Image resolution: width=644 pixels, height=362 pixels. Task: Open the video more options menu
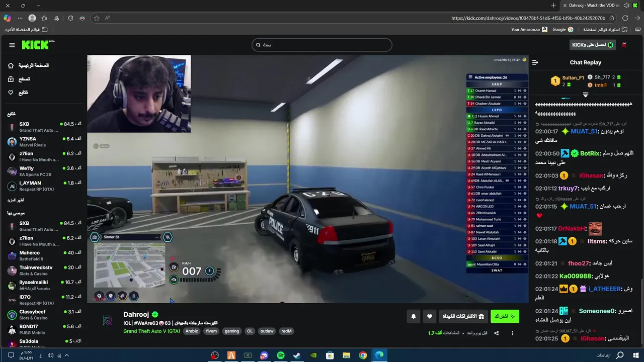[x=513, y=333]
